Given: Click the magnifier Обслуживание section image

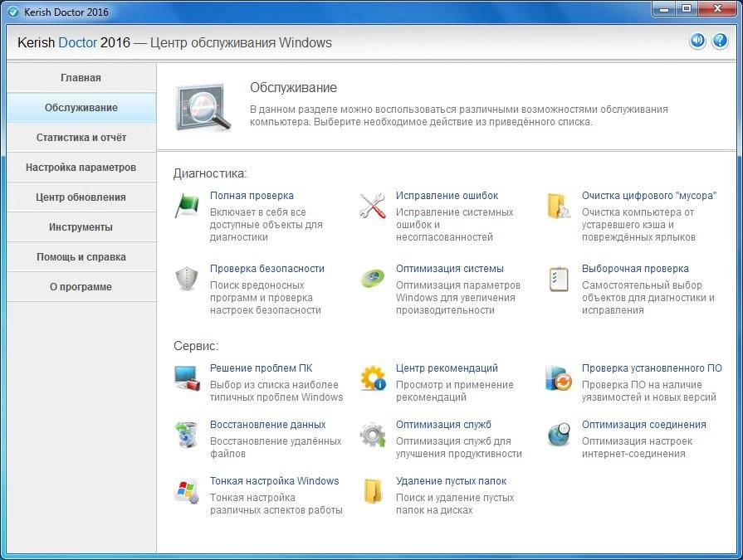Looking at the screenshot, I should [203, 109].
